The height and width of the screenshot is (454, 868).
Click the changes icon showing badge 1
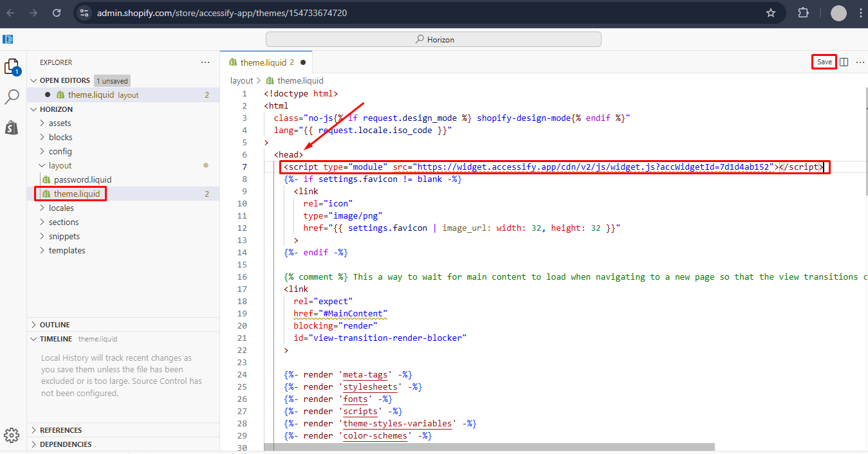(x=13, y=67)
